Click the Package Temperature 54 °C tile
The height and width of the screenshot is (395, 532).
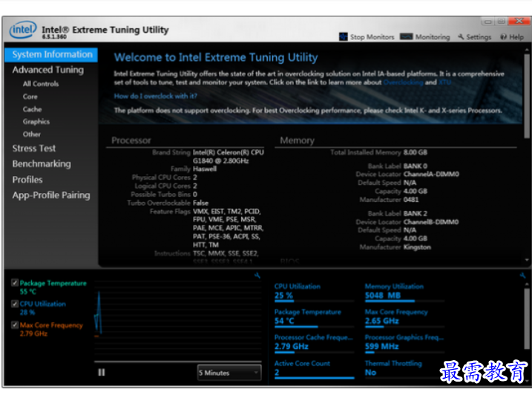coord(314,318)
